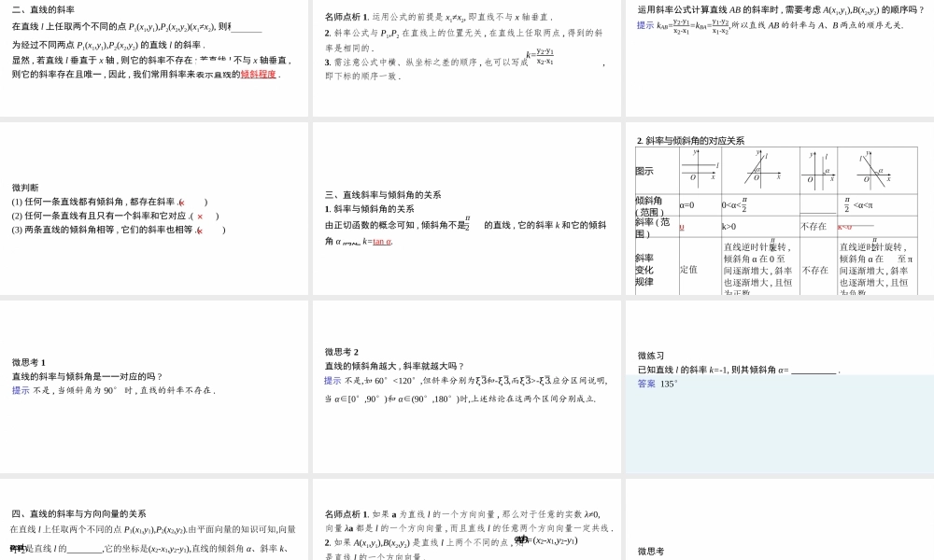Click the second line graph in the 图示 row
The width and height of the screenshot is (934, 560).
coord(759,168)
